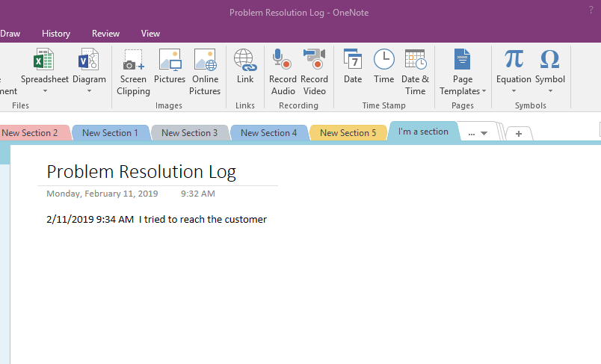
Task: Open the History ribbon tab
Action: [56, 34]
